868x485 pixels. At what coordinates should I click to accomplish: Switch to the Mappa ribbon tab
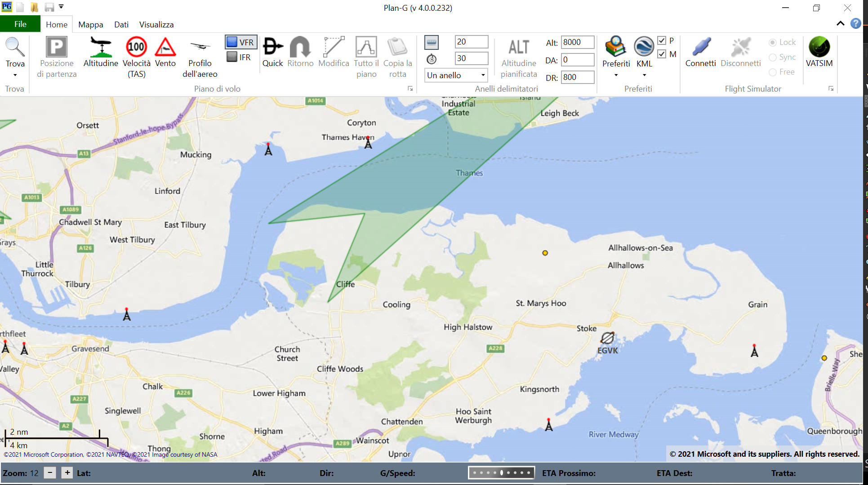tap(90, 25)
